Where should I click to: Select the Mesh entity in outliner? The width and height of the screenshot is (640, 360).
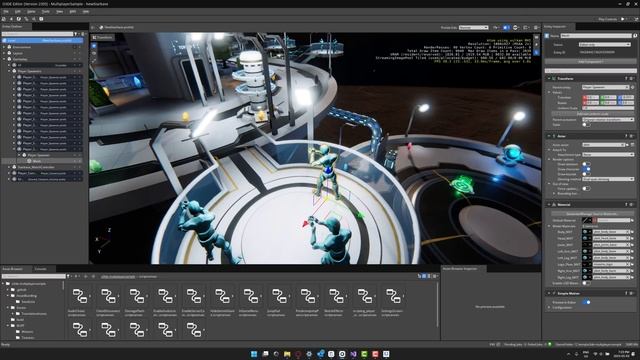pos(42,161)
